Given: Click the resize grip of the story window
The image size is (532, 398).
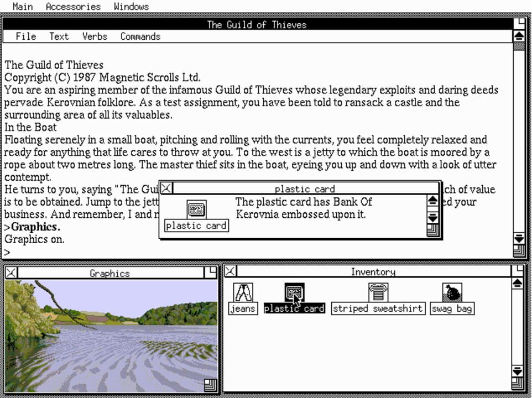Looking at the screenshot, I should 518,250.
